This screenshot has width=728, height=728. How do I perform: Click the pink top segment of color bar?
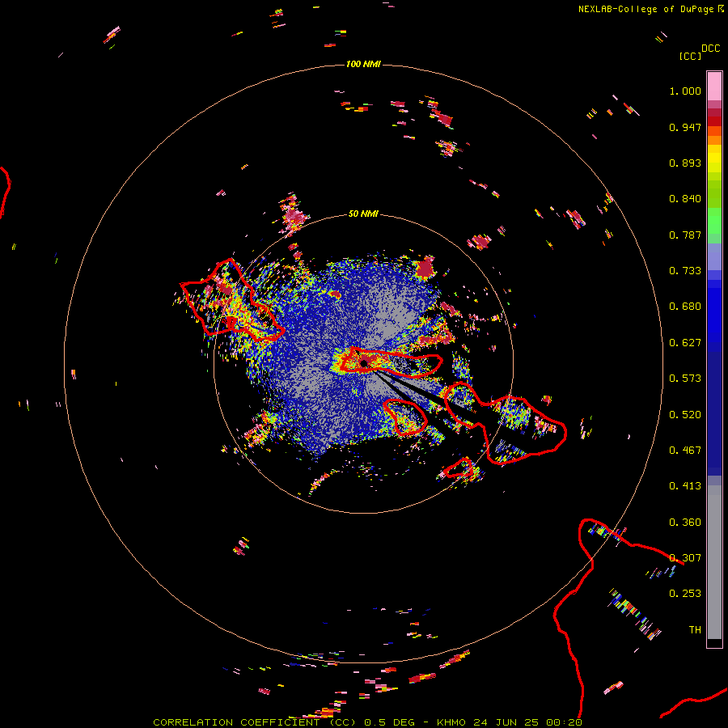(x=714, y=87)
